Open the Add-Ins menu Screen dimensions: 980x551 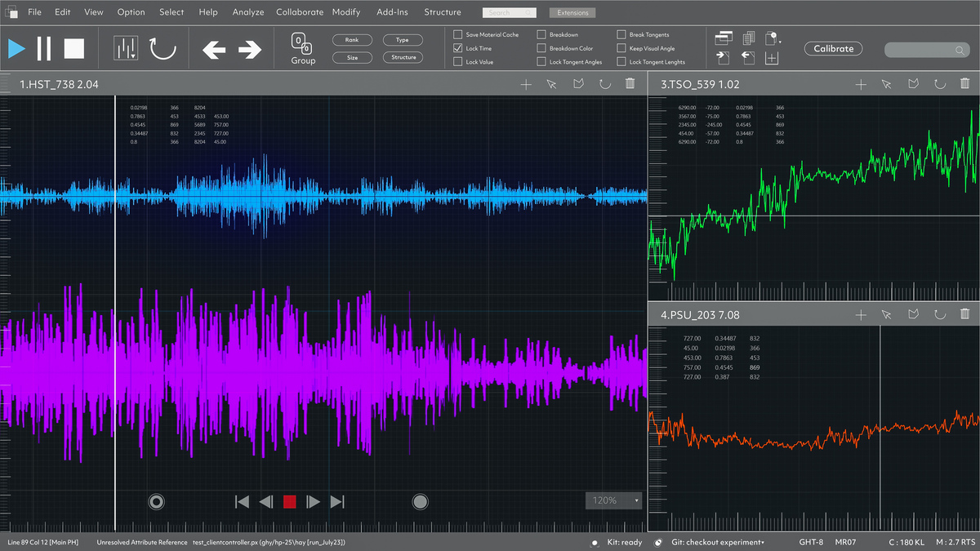tap(392, 12)
